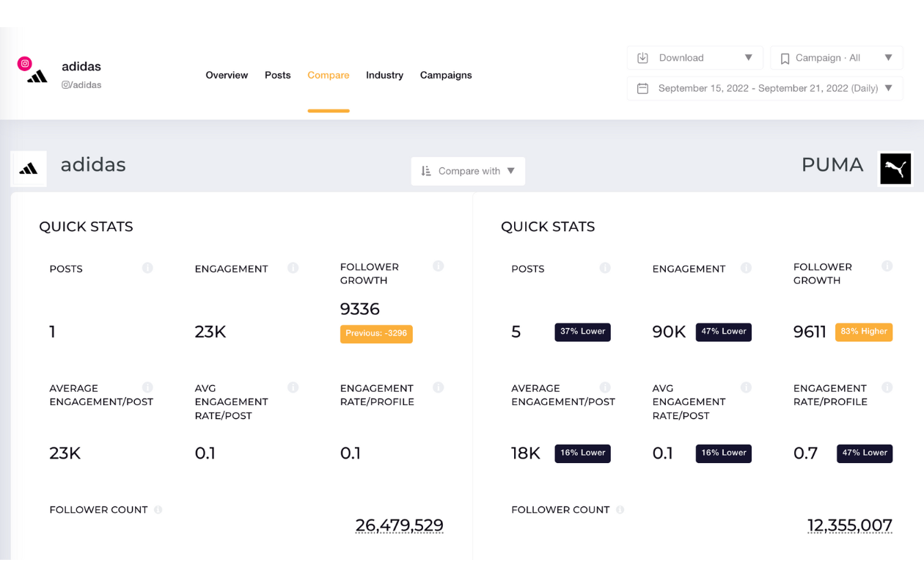Click PUMA engagement value 90K
This screenshot has width=924, height=587.
click(669, 332)
